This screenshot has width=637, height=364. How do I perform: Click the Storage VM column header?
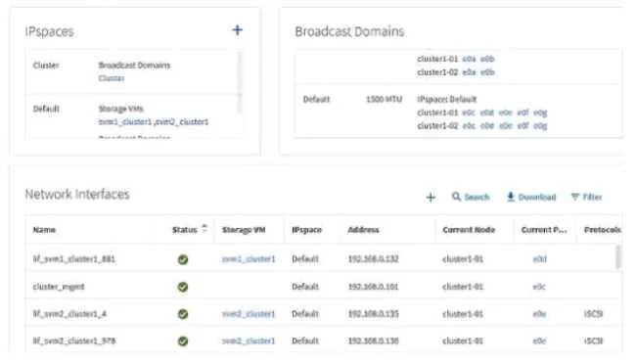pyautogui.click(x=244, y=230)
